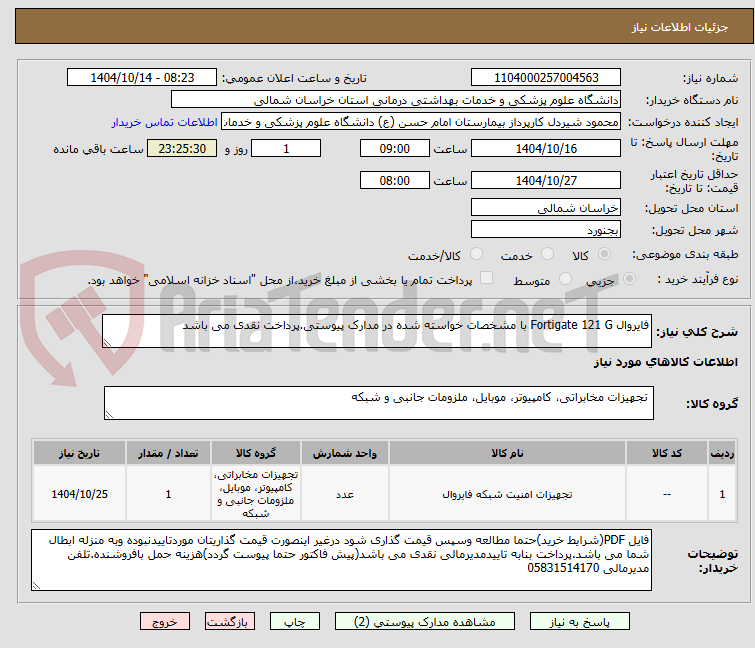Select the firewall item table row
The height and width of the screenshot is (648, 755).
384,494
